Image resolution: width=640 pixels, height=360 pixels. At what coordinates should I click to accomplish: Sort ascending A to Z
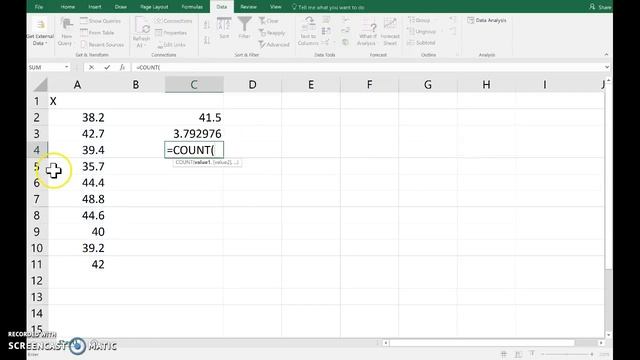[207, 25]
